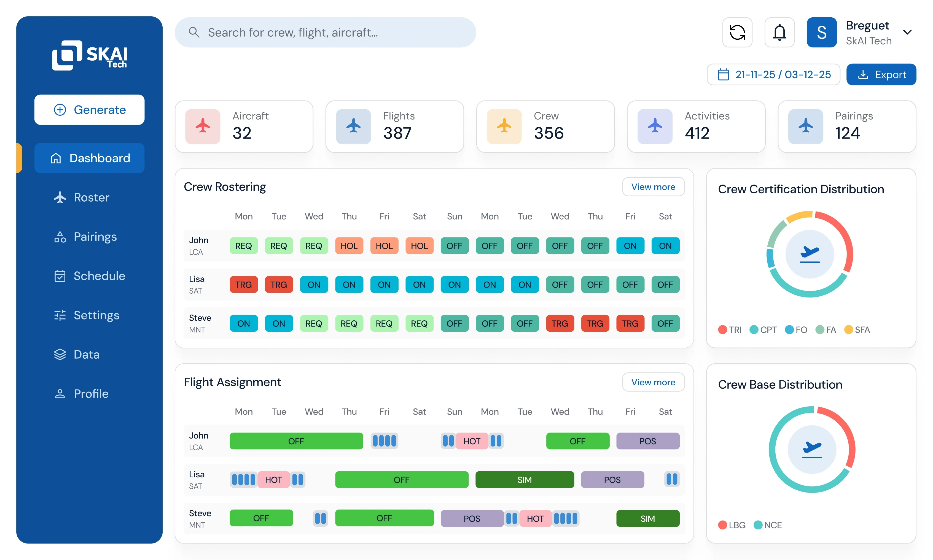Viewport: 933px width, 560px height.
Task: Open the Pairings section in the sidebar
Action: tap(95, 237)
